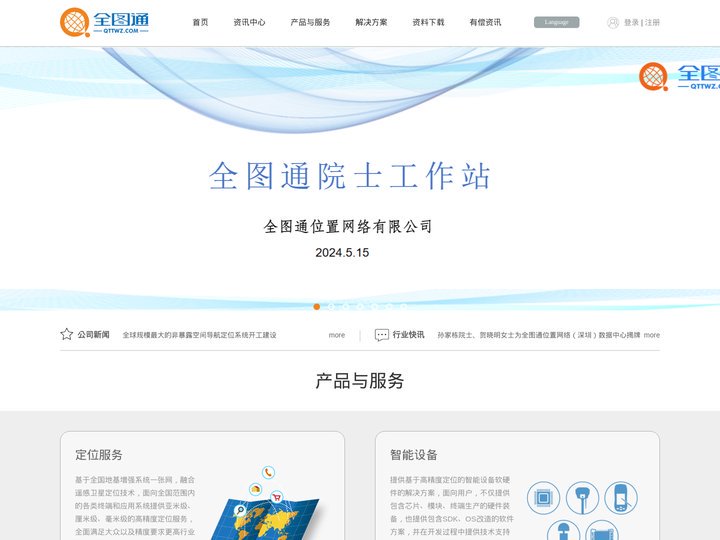Select the seventh carousel dot
Screen dimensions: 720x540
[x=404, y=306]
